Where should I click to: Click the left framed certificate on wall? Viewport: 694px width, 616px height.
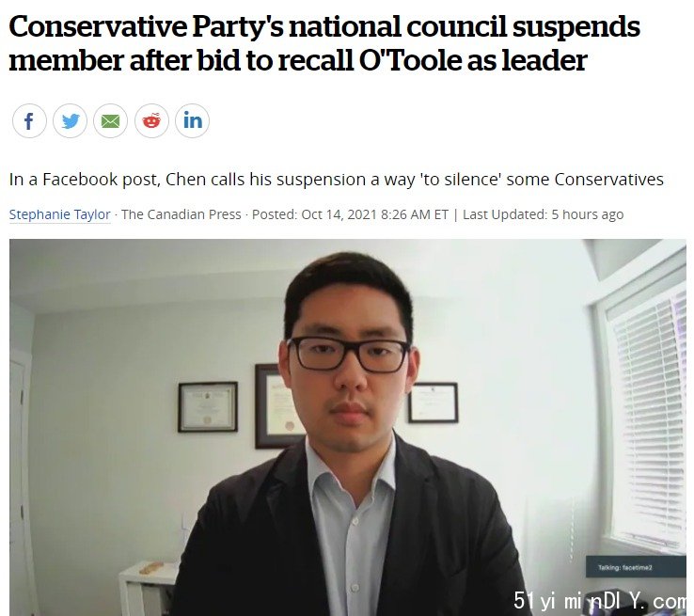208,407
